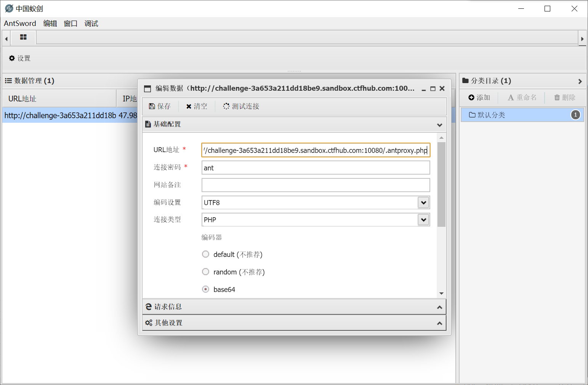Select the base64 encoder radio button

205,289
